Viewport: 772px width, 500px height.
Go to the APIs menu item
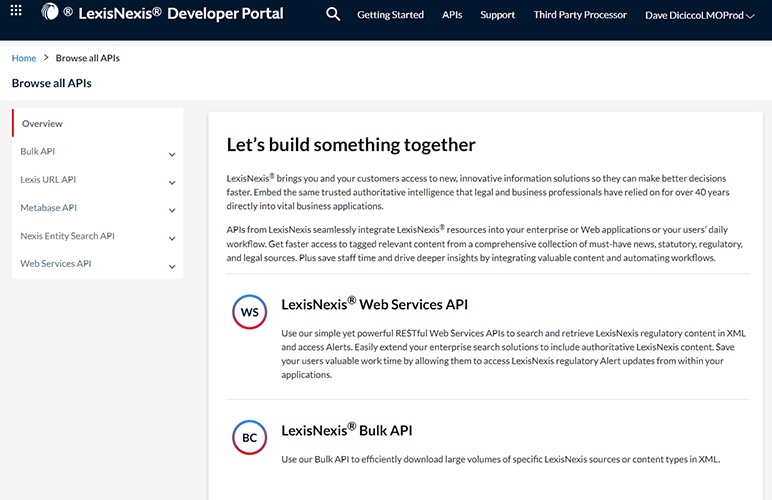coord(452,15)
